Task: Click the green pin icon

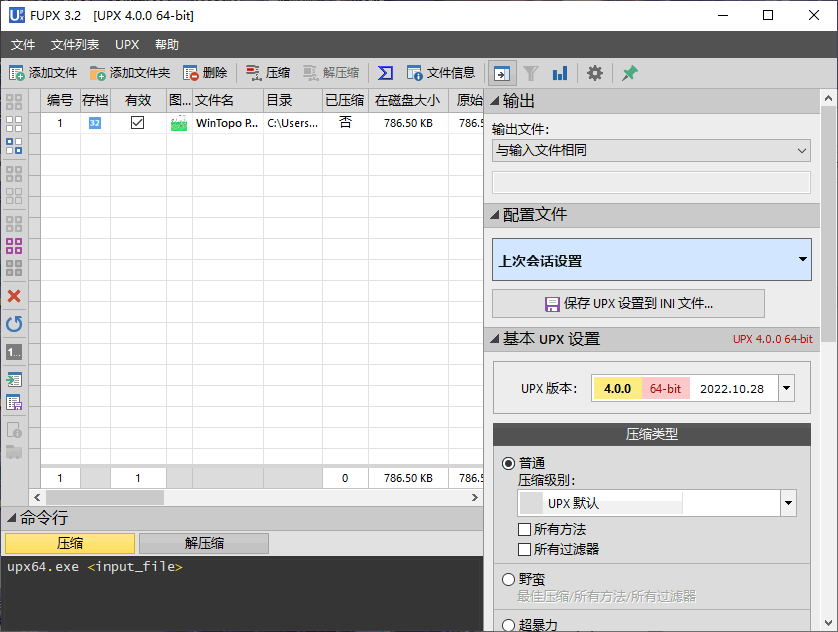Action: 630,73
